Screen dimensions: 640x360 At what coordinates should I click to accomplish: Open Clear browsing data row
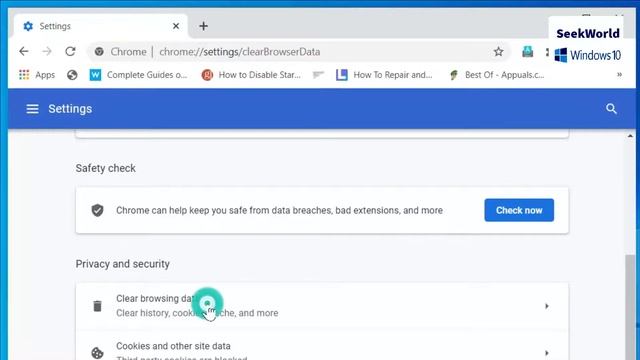pyautogui.click(x=322, y=306)
